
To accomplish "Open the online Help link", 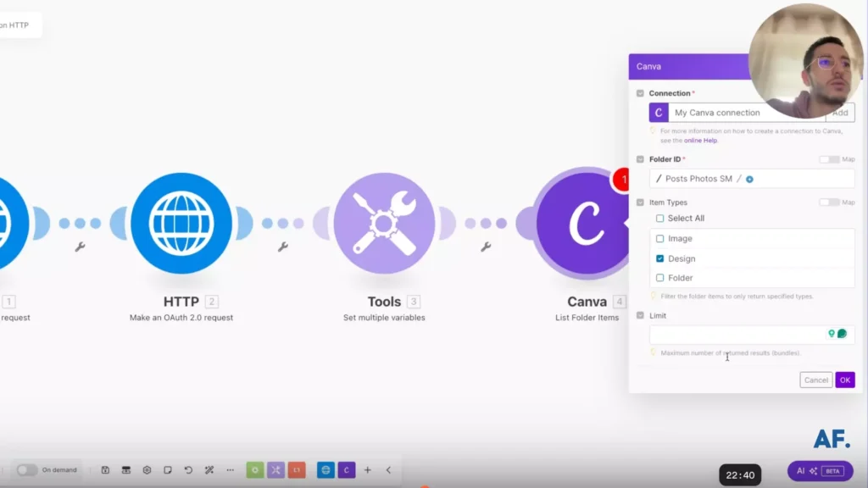I will point(700,141).
